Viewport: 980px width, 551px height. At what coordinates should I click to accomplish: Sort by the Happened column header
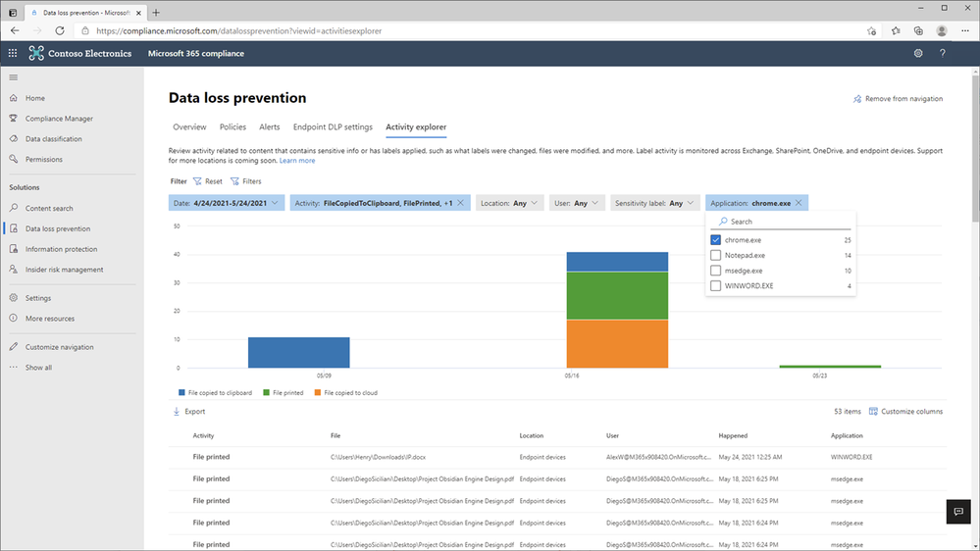[x=733, y=435]
